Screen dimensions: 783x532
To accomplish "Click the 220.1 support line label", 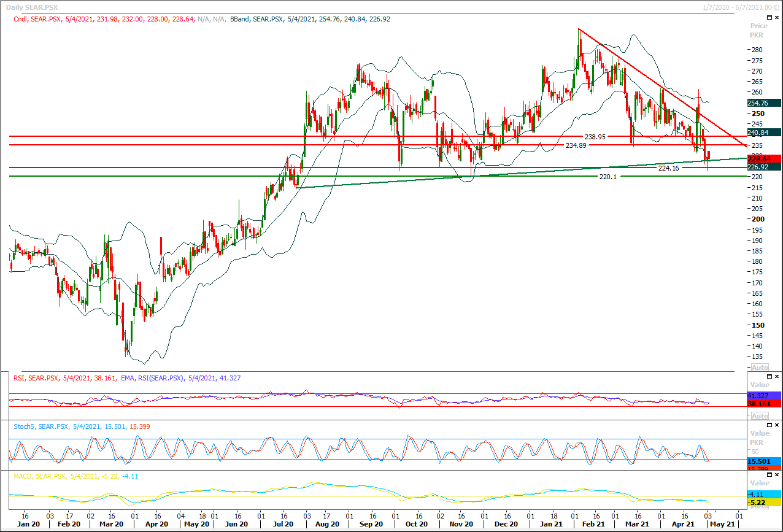I will coord(609,176).
